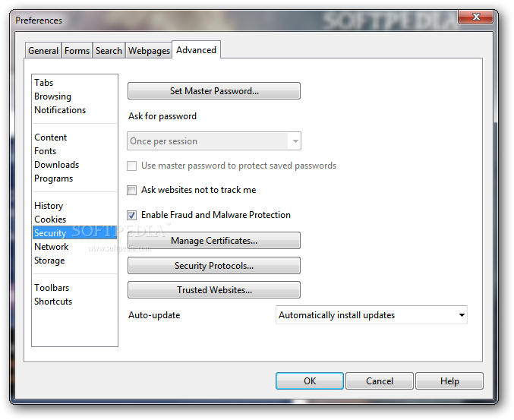The height and width of the screenshot is (420, 514).
Task: Switch to the General tab
Action: click(x=43, y=50)
